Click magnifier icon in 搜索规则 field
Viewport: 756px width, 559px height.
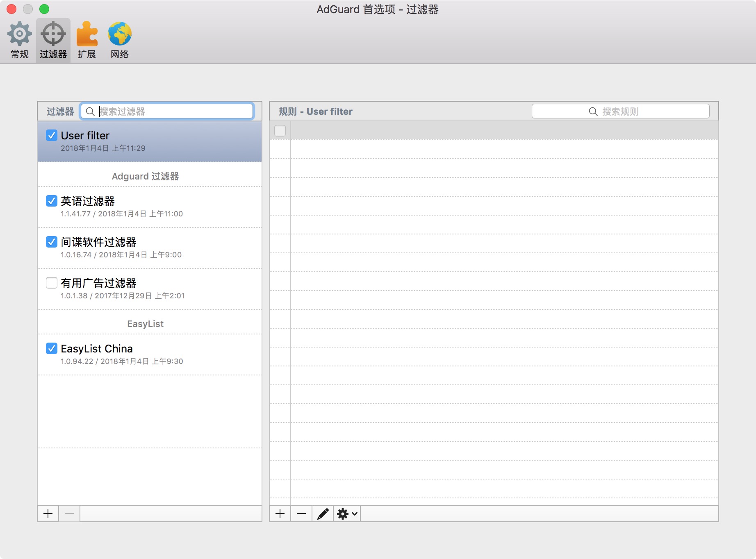(x=593, y=111)
